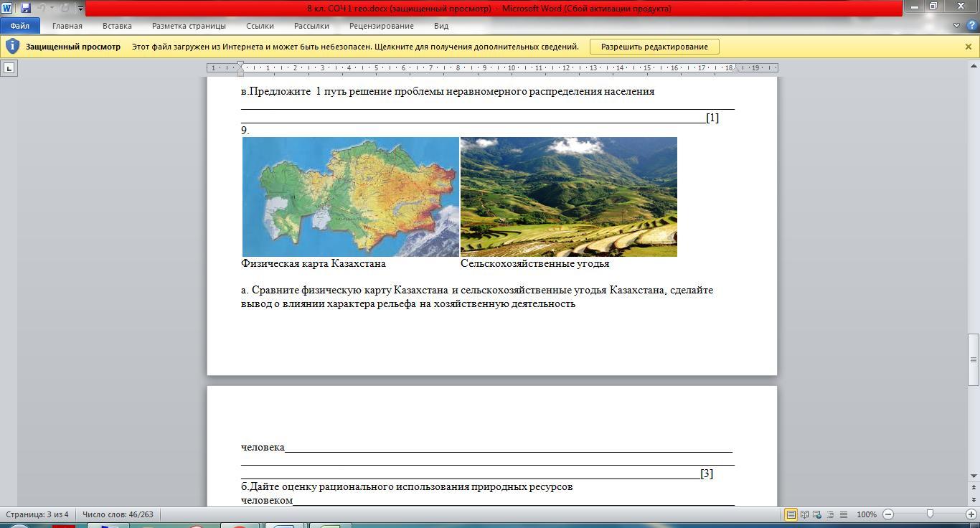Click the caption Сельскохозяйственные угодья

click(x=535, y=263)
